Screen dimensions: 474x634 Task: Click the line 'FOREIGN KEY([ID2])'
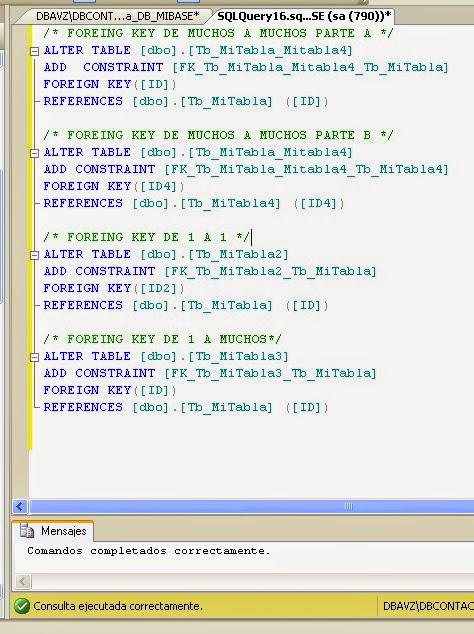[114, 288]
